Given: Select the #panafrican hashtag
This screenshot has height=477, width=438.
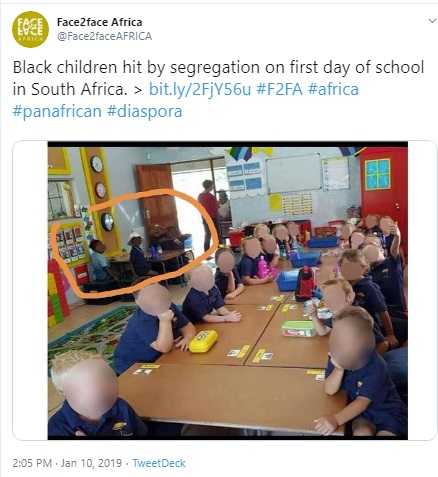Looking at the screenshot, I should [x=57, y=111].
